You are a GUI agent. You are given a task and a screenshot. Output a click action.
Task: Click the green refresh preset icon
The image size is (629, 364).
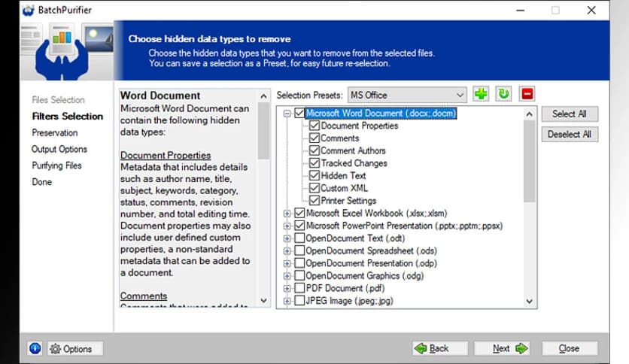pos(503,94)
